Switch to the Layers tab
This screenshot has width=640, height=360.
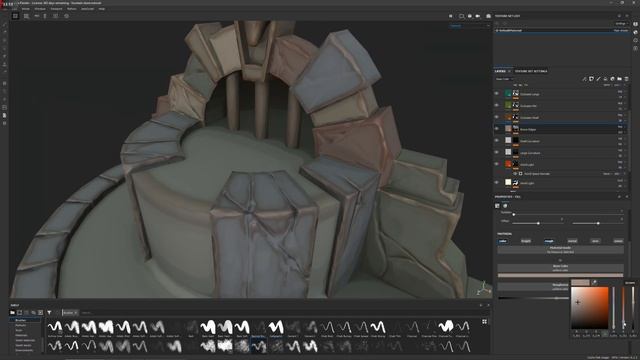point(500,71)
